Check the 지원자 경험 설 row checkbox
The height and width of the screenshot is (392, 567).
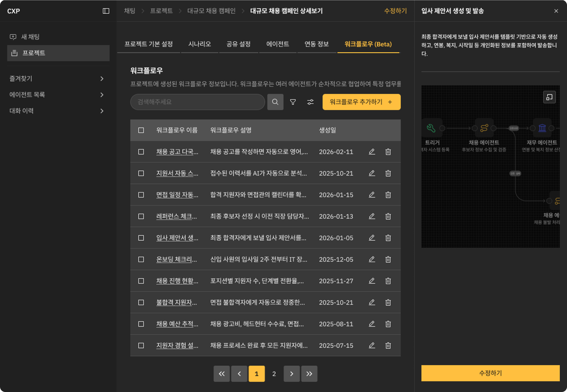pyautogui.click(x=141, y=345)
